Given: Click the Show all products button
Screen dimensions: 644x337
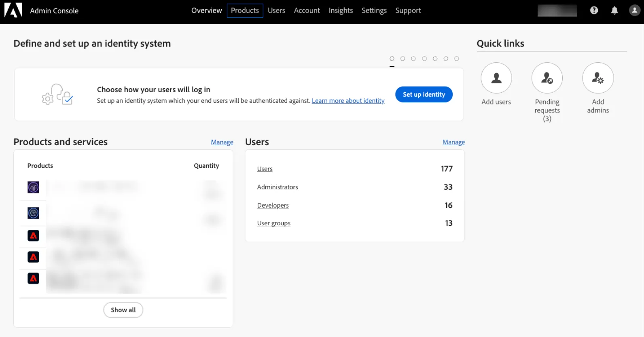Looking at the screenshot, I should click(123, 310).
